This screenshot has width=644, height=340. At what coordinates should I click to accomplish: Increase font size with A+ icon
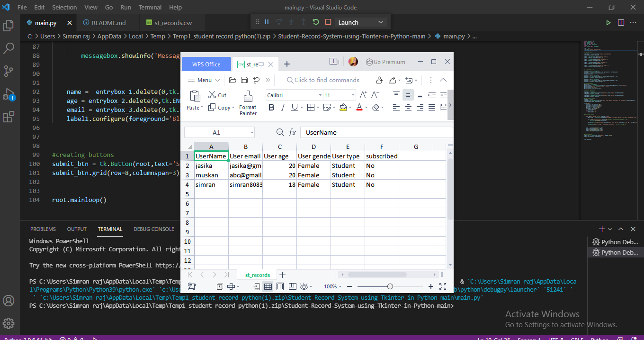(363, 95)
